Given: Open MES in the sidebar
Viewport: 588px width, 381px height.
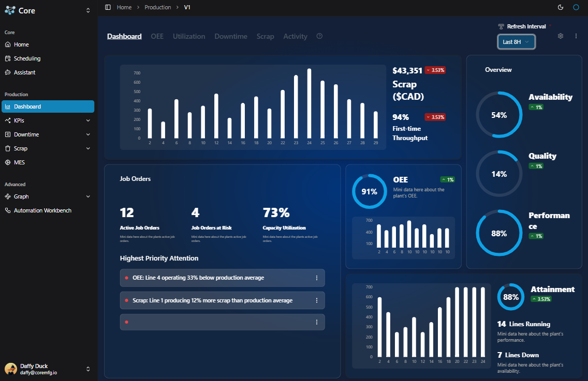Looking at the screenshot, I should pyautogui.click(x=19, y=162).
